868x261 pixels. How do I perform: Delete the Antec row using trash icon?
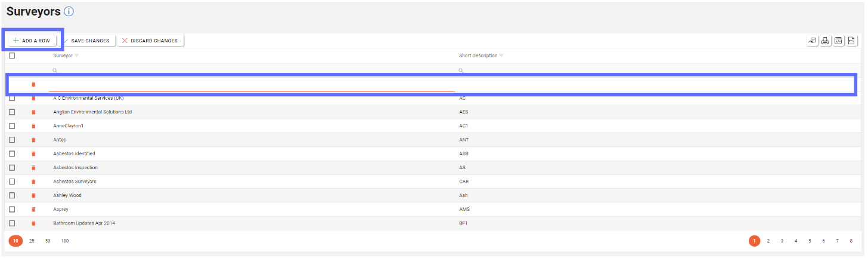[33, 140]
